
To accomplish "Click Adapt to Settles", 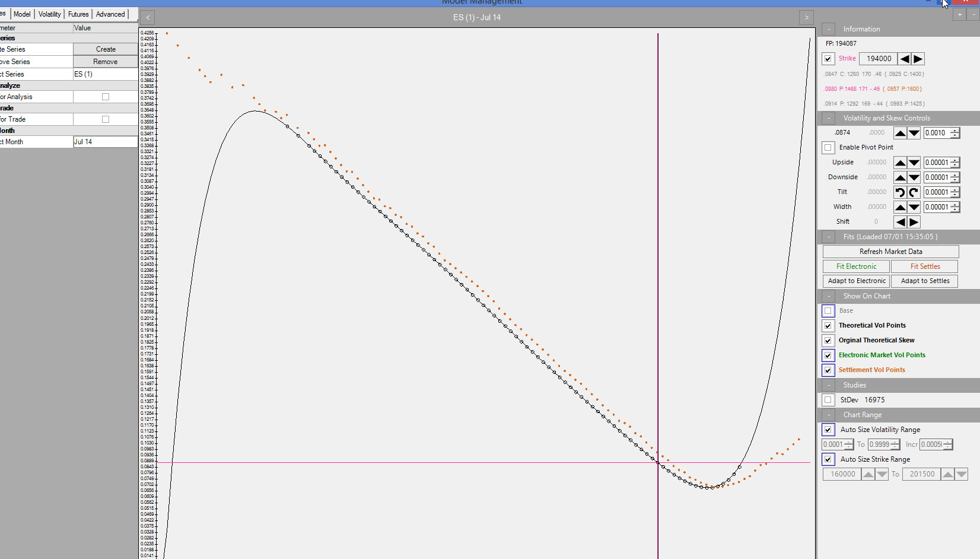I will pos(925,281).
